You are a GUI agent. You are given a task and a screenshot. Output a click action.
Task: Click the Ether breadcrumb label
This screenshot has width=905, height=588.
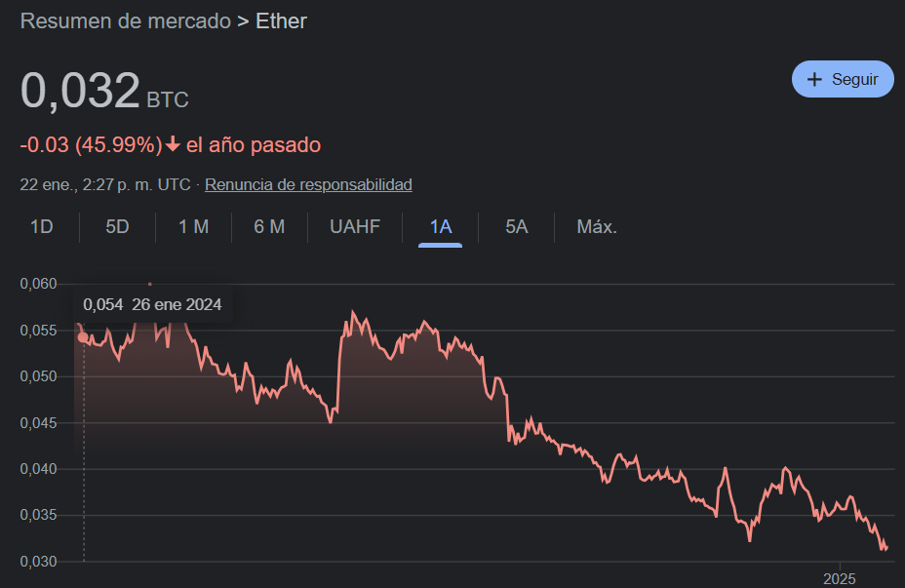click(x=281, y=21)
